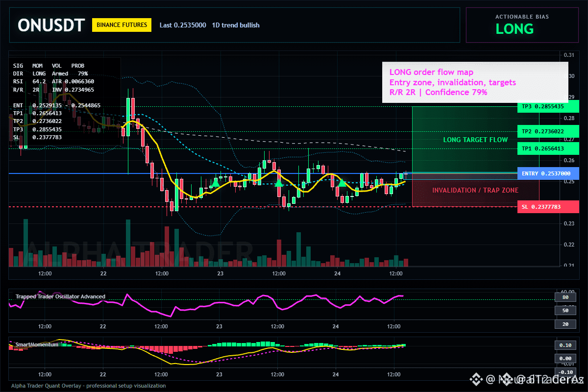Click the 1D trend bullish label
Image resolution: width=588 pixels, height=392 pixels.
pos(236,25)
